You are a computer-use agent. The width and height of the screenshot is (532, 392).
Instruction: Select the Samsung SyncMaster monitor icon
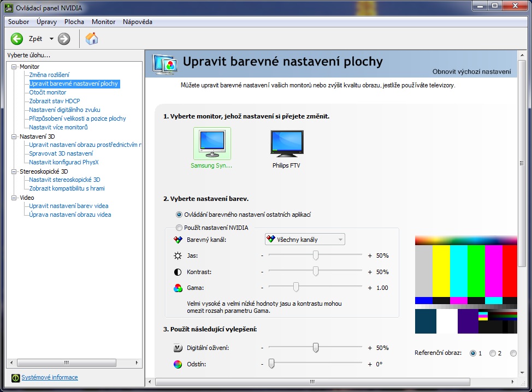point(212,144)
